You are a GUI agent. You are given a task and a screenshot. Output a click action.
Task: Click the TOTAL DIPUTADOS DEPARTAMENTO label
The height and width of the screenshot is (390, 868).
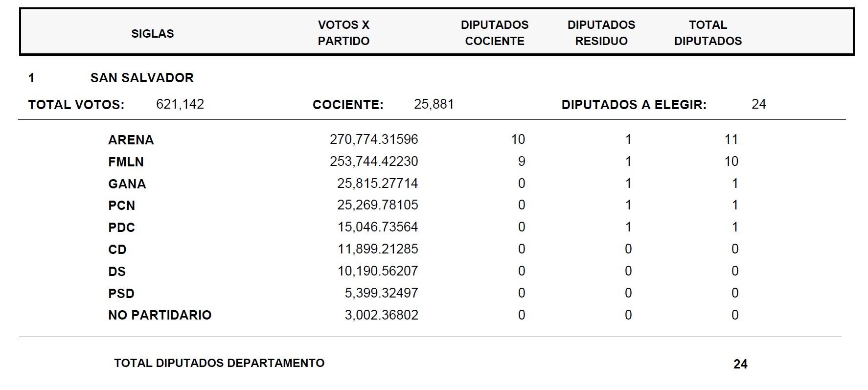pos(219,363)
